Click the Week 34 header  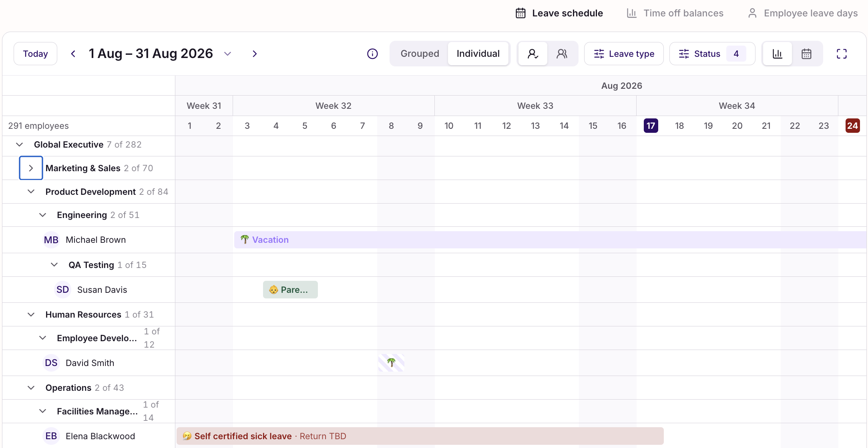(737, 106)
